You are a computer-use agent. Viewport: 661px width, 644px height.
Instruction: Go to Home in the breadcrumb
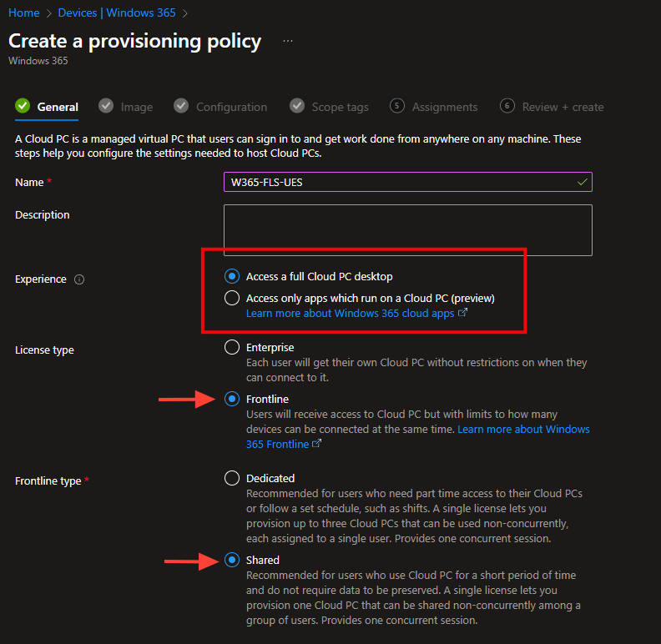(x=24, y=13)
